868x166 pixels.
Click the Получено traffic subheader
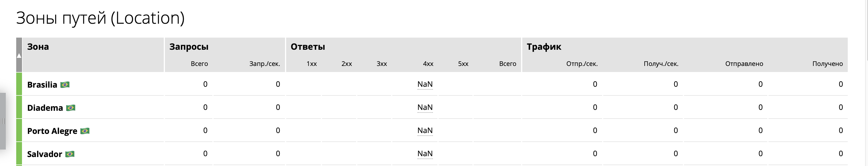point(827,64)
